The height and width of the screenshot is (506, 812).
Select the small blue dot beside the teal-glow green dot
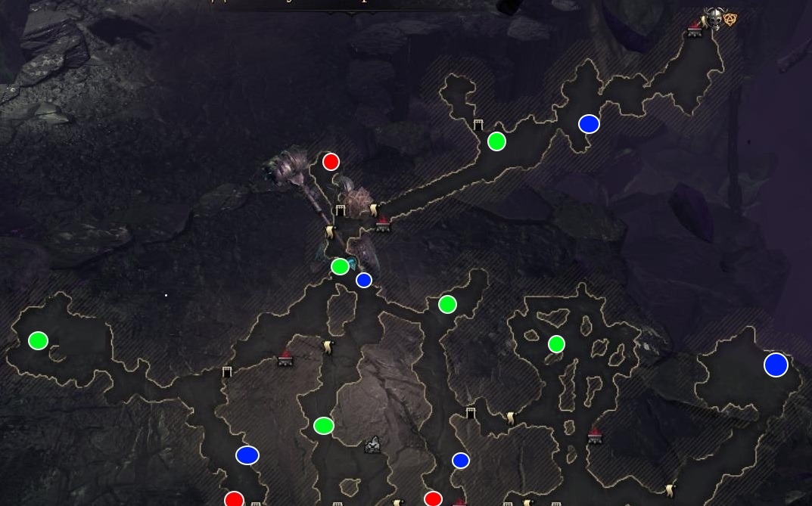pyautogui.click(x=363, y=280)
